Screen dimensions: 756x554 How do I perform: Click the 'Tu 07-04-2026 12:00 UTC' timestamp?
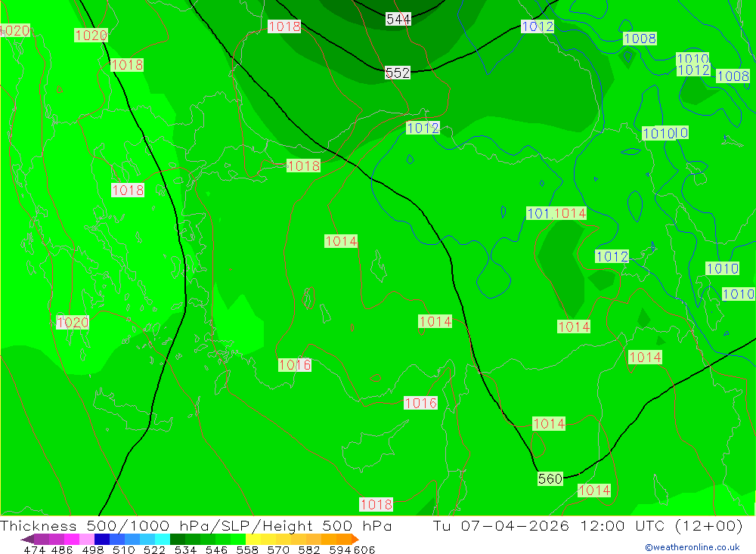click(548, 525)
